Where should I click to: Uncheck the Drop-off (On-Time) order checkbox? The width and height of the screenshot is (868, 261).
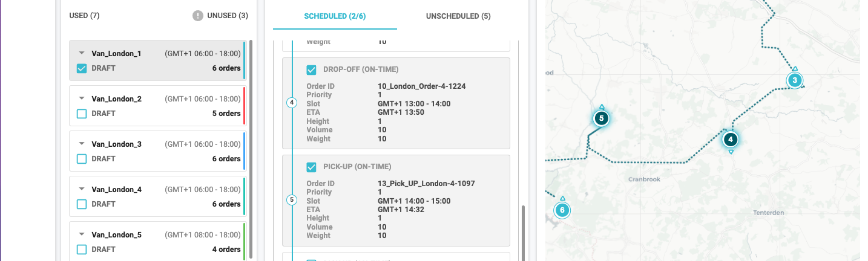[x=312, y=69]
